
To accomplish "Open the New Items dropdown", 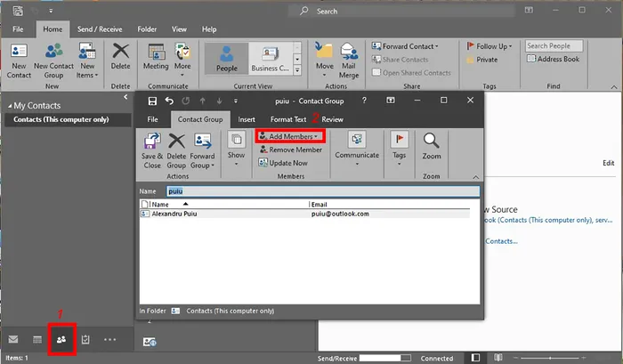I will pyautogui.click(x=87, y=61).
